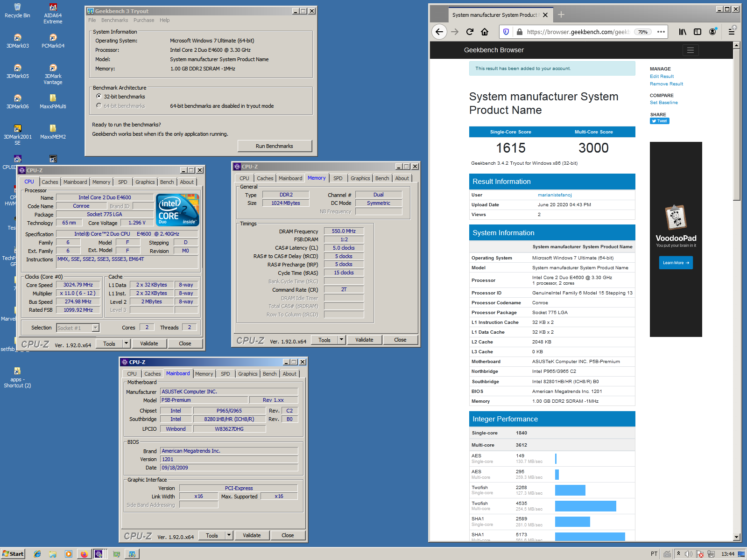Open the Socket #1 selection combo box
Image resolution: width=747 pixels, height=560 pixels.
(78, 328)
